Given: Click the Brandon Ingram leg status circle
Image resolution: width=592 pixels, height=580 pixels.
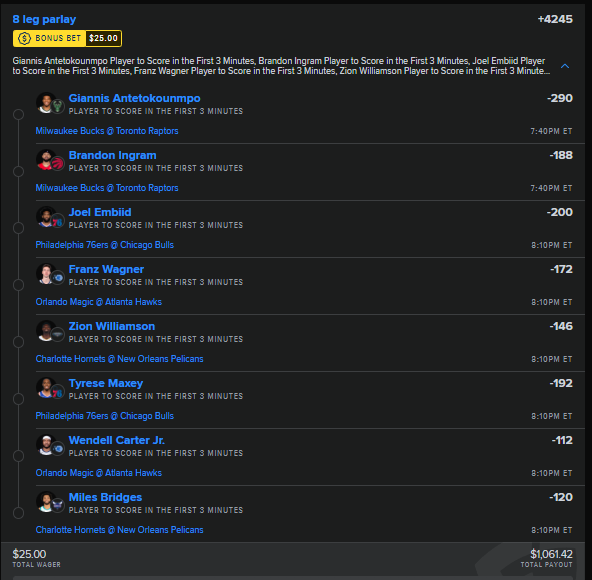Looking at the screenshot, I should [18, 171].
